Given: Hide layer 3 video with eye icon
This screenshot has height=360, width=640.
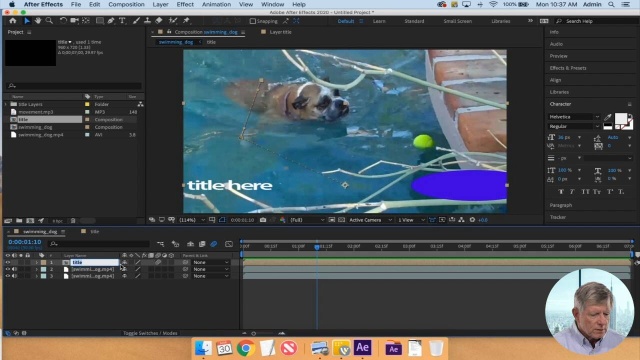Looking at the screenshot, I should point(8,276).
